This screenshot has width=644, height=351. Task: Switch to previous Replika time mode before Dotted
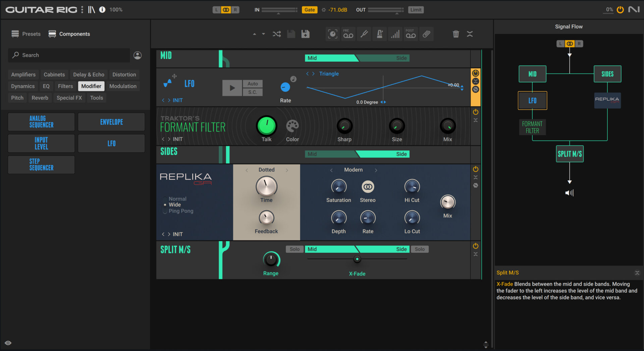click(247, 170)
